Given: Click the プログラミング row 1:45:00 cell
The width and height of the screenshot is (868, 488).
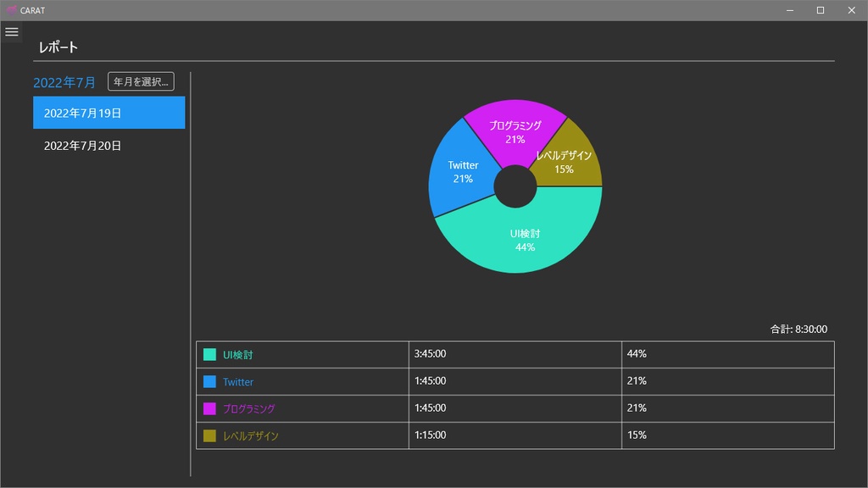Looking at the screenshot, I should [x=515, y=408].
